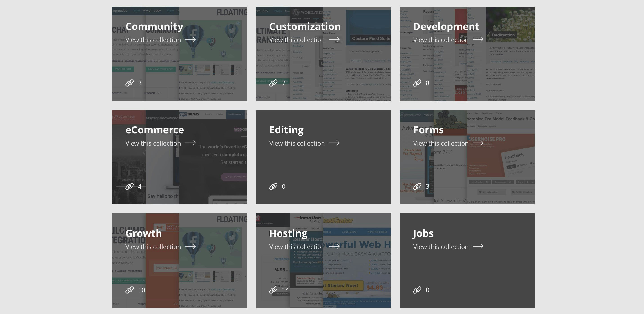This screenshot has width=644, height=314.
Task: View the Growth collection
Action: [153, 247]
